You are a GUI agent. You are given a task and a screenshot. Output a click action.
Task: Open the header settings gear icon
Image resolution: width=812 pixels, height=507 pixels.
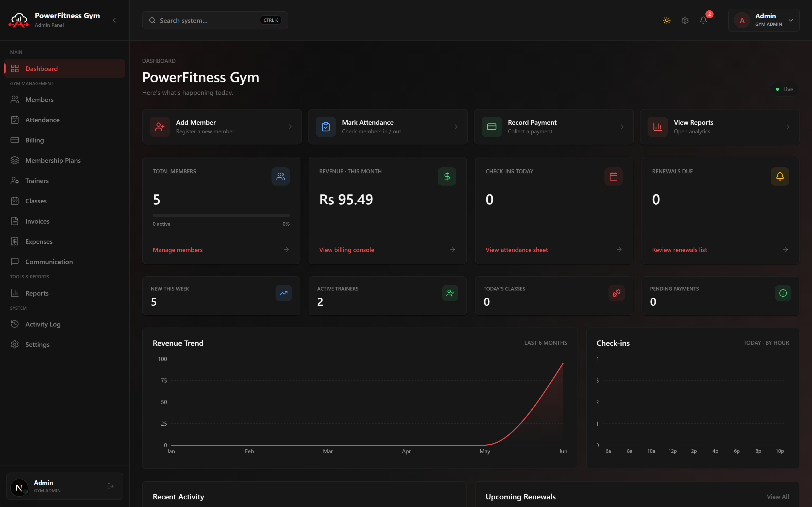click(685, 20)
